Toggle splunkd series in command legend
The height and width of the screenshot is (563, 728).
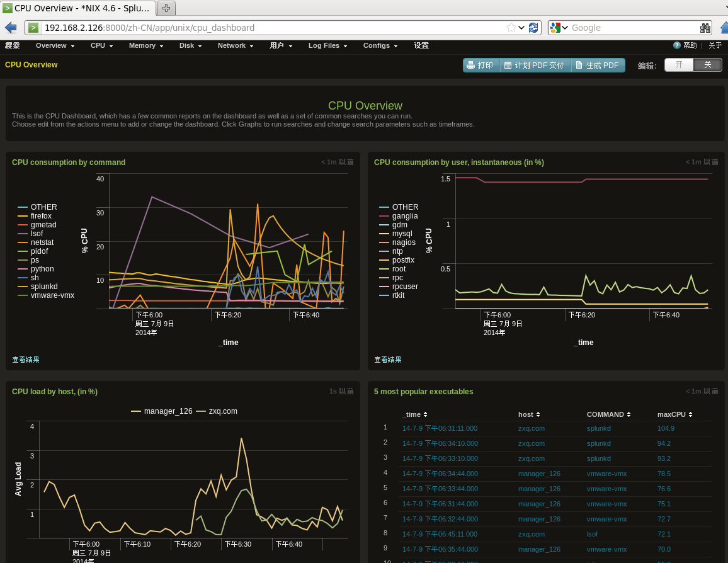(x=38, y=287)
